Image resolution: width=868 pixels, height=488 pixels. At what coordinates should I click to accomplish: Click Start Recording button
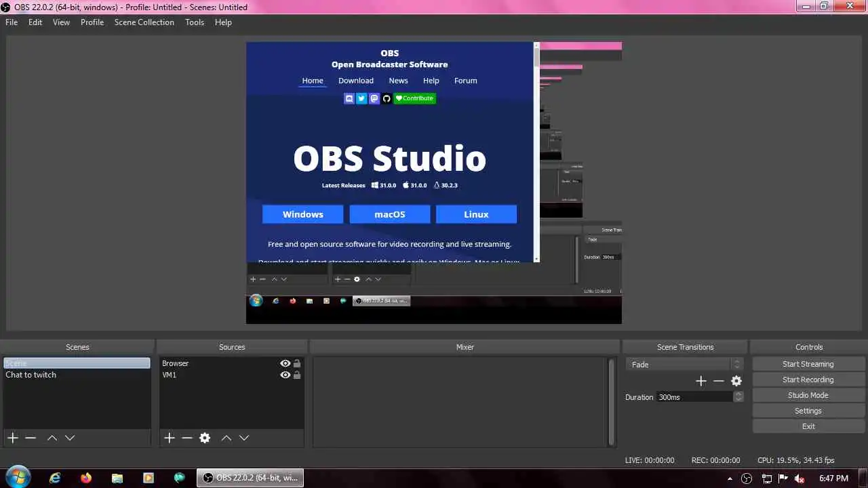tap(808, 380)
